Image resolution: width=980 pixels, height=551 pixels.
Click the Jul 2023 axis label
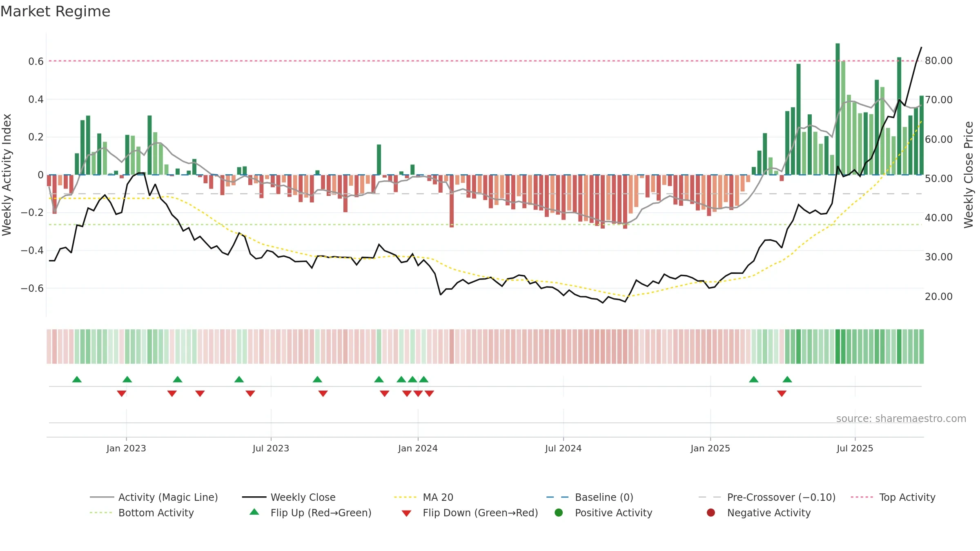point(271,448)
